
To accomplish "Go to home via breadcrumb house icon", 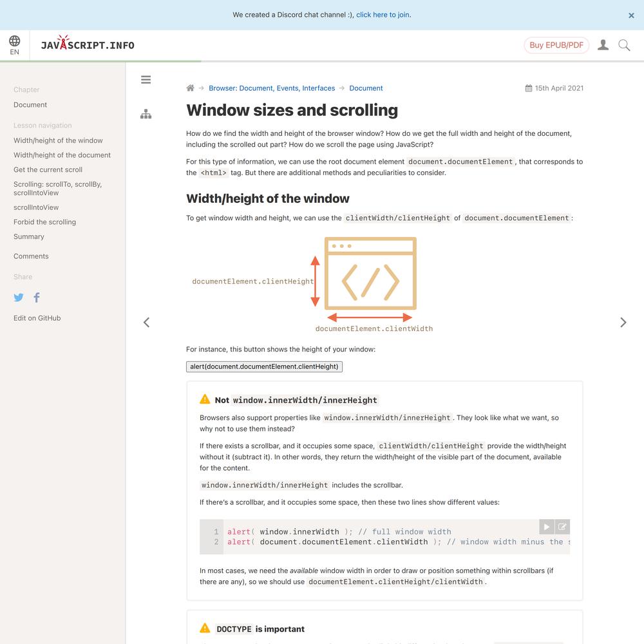I will coord(190,88).
